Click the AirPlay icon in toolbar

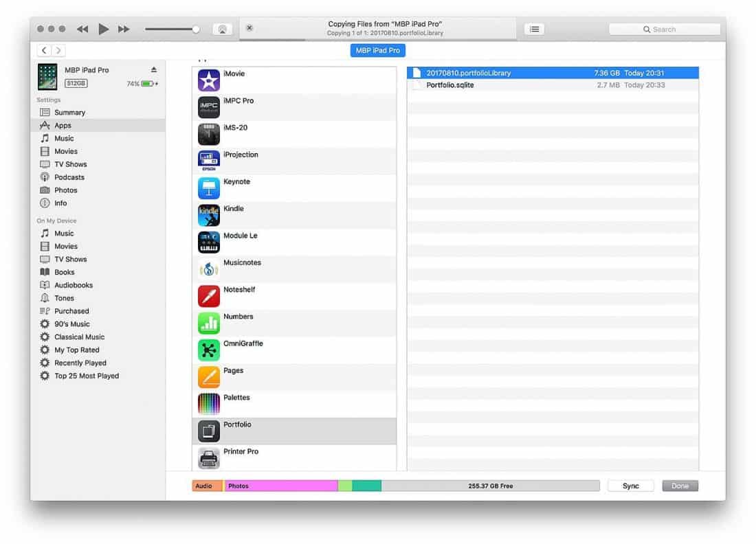[x=222, y=30]
